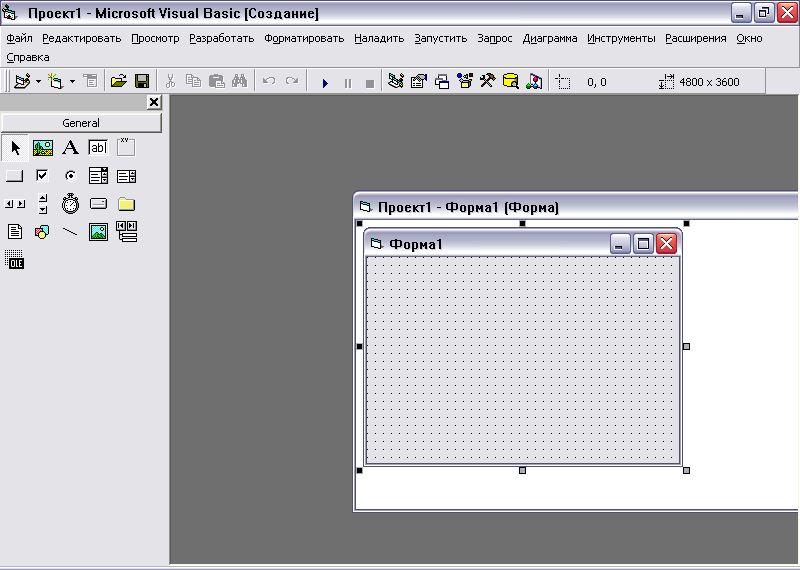Select the ListBox control tool
Image resolution: width=800 pixels, height=570 pixels.
(x=126, y=177)
